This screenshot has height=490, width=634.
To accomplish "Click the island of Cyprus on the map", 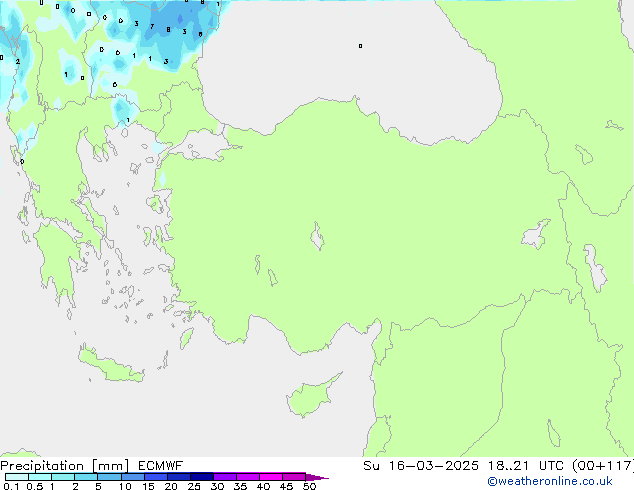I will pyautogui.click(x=311, y=396).
